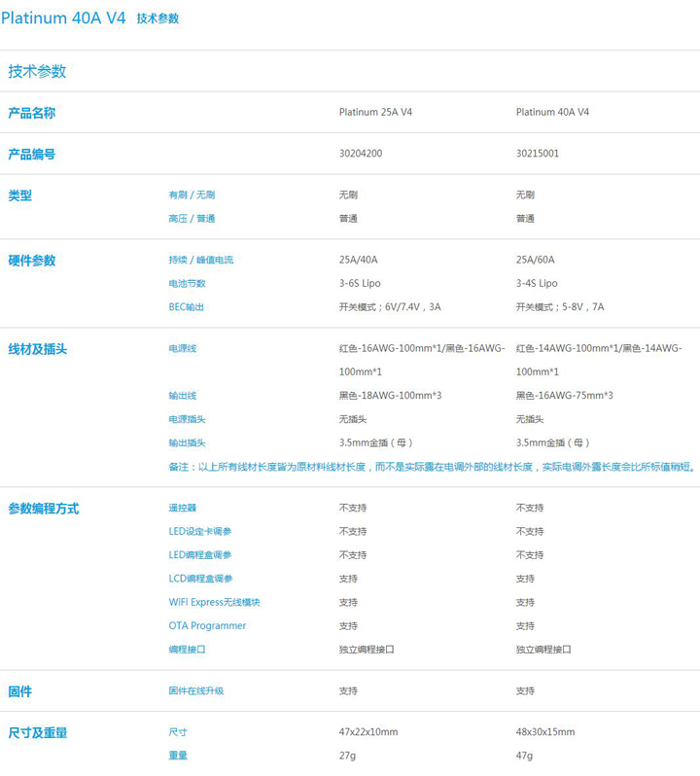Select the 27g weight value

pyautogui.click(x=347, y=756)
